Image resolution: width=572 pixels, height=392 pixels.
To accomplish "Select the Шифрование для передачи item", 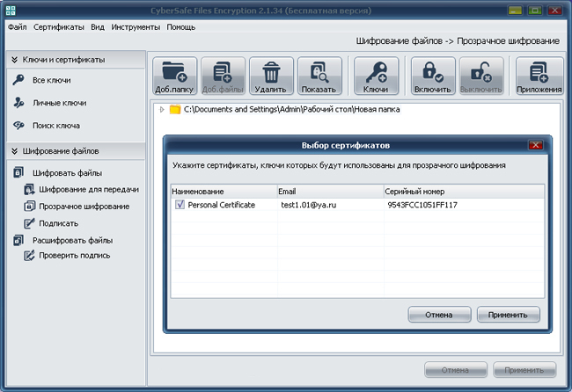I will [89, 190].
